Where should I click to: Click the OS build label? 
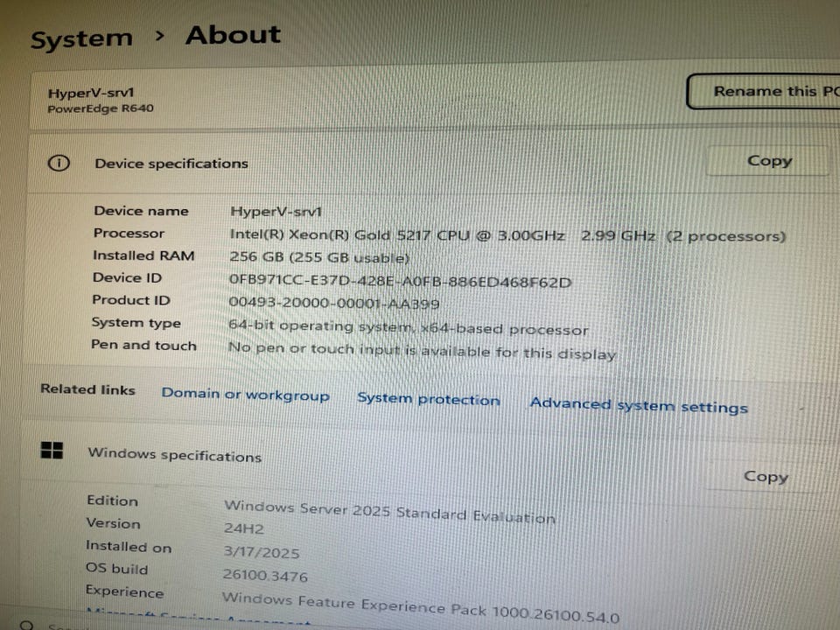(116, 569)
